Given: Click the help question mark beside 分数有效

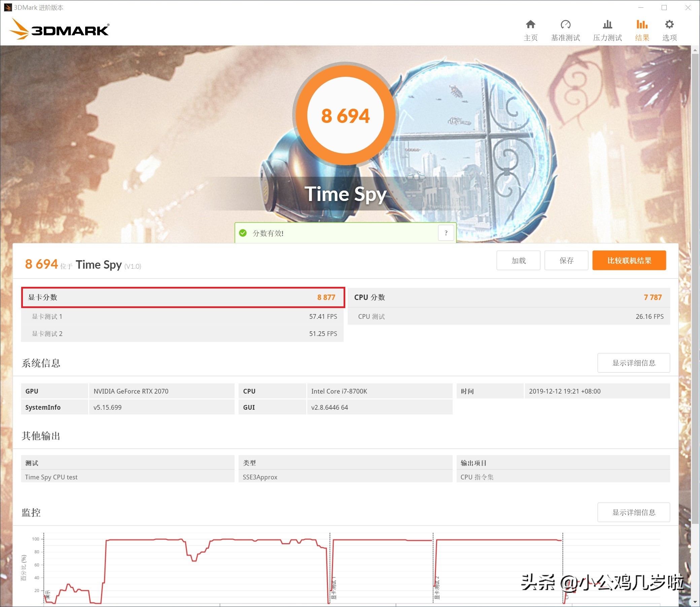Looking at the screenshot, I should click(446, 233).
